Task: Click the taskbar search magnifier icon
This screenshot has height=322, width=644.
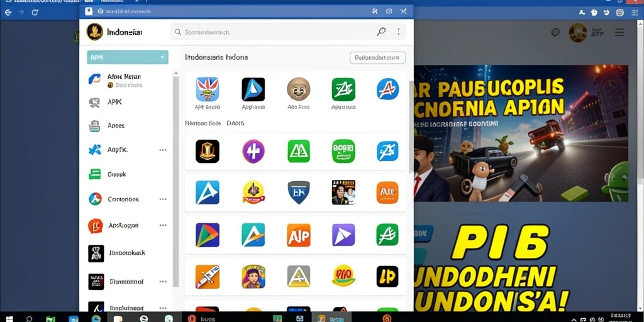Action: point(29,318)
